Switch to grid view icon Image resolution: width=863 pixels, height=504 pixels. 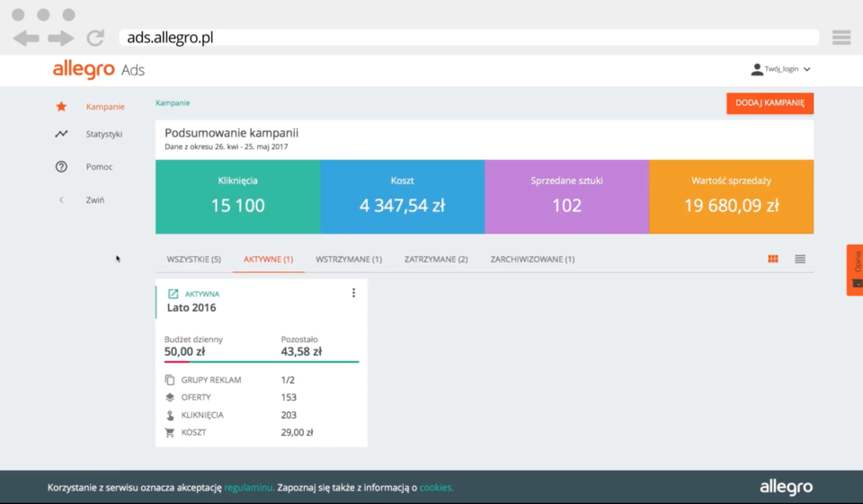(x=773, y=259)
